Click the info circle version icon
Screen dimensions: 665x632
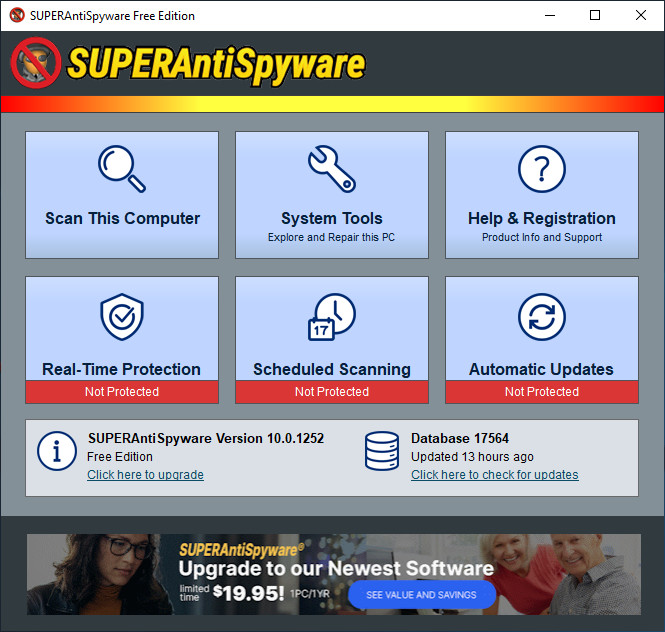pos(57,451)
